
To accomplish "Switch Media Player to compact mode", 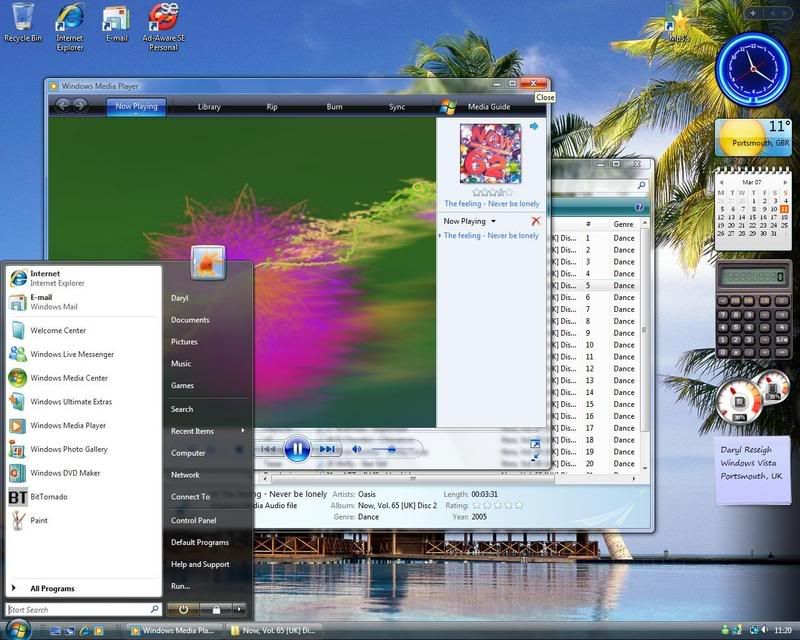I will [x=535, y=456].
